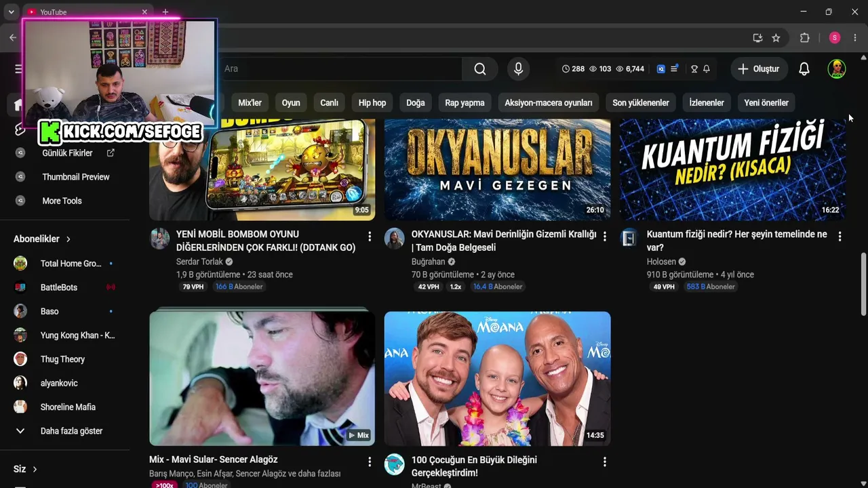Click the blue vidIQ logo icon
The width and height of the screenshot is (868, 488).
click(661, 68)
